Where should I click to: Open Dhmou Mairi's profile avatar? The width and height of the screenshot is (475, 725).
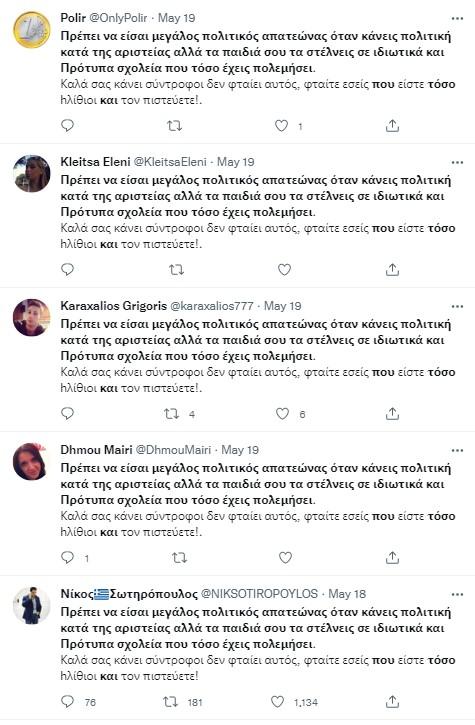(31, 461)
